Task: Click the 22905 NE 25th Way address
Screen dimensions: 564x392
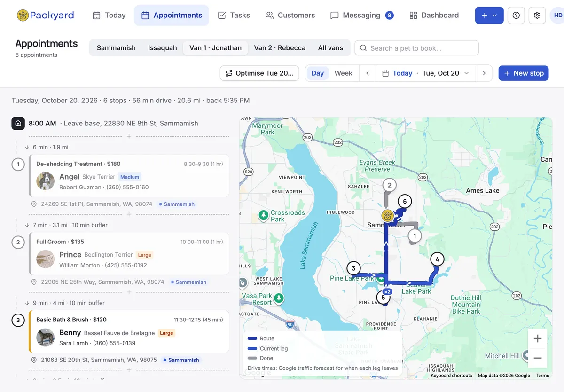Action: (102, 282)
